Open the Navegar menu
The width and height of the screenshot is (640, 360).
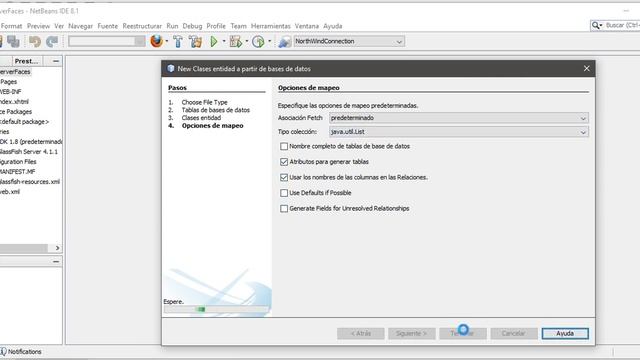coord(80,26)
